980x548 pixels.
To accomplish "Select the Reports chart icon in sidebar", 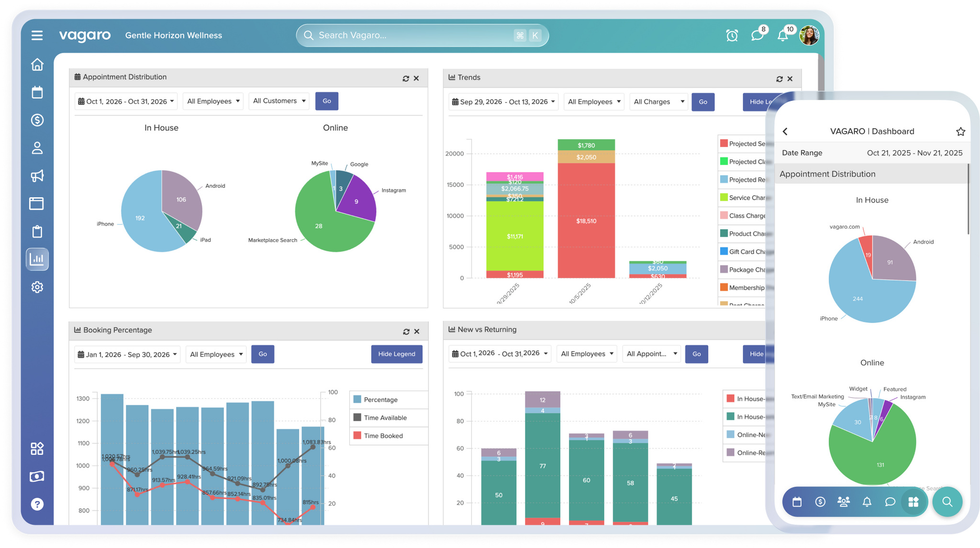I will point(37,259).
